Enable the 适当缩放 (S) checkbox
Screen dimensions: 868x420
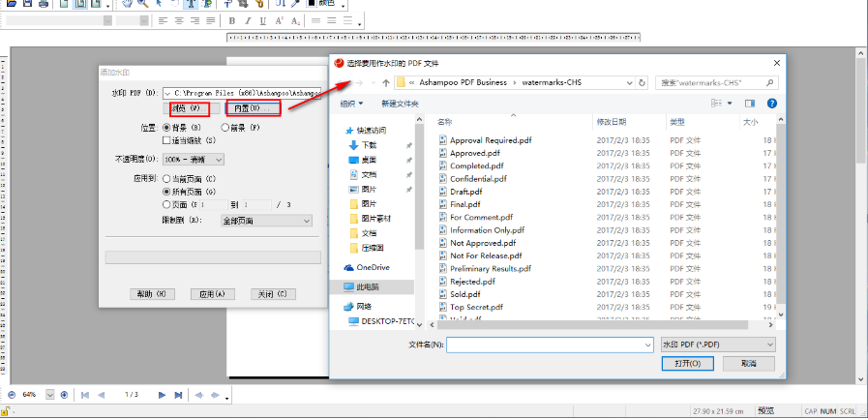[166, 140]
